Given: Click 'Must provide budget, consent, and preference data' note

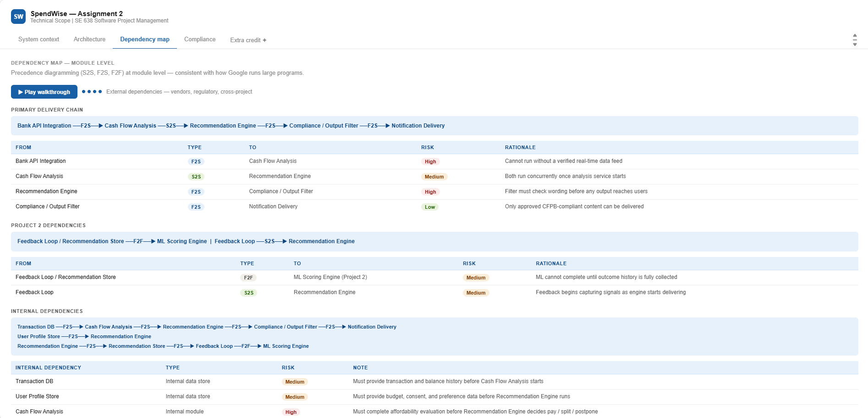Looking at the screenshot, I should [x=461, y=396].
